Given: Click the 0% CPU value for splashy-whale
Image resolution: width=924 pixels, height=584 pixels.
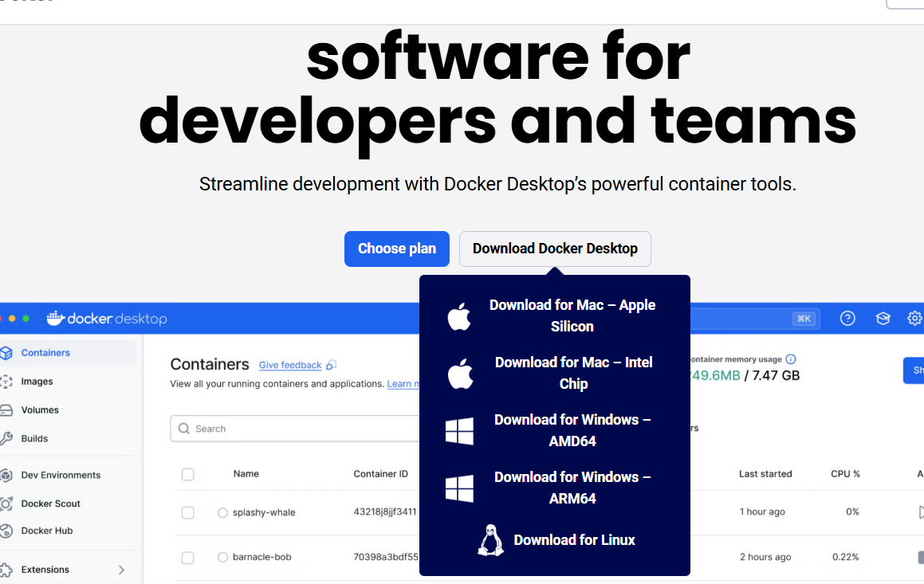Looking at the screenshot, I should (852, 512).
